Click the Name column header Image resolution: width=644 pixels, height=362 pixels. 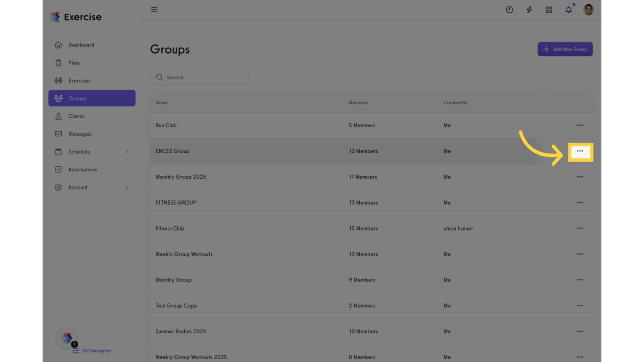(162, 103)
